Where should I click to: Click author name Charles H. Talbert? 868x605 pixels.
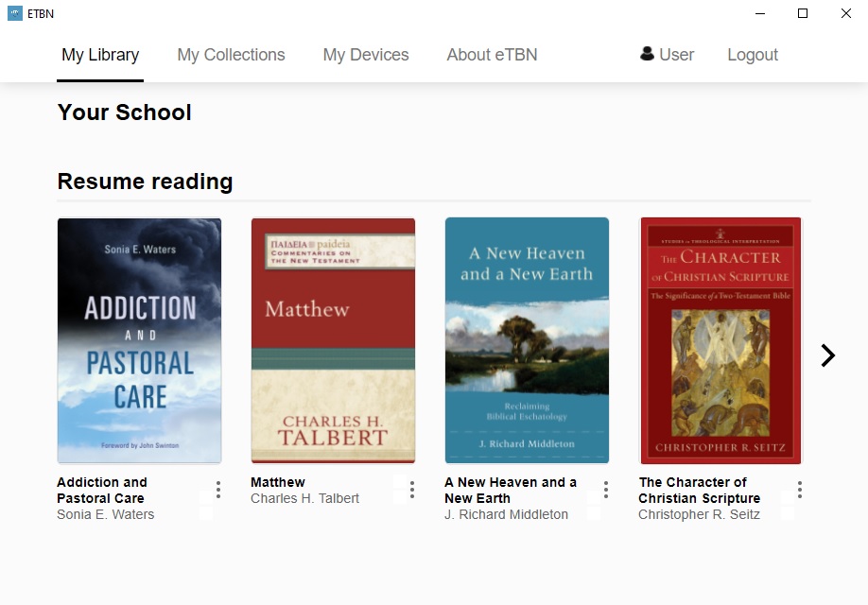tap(305, 498)
